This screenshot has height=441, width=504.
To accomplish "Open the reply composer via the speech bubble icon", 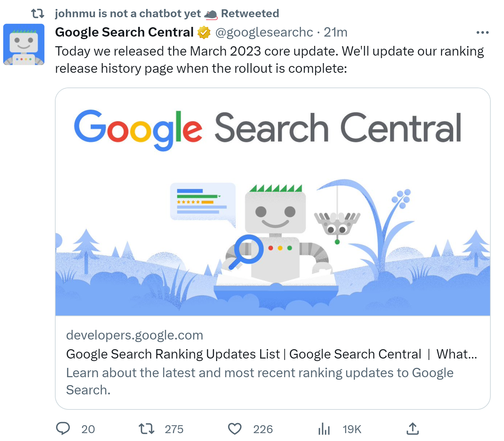I will (64, 428).
